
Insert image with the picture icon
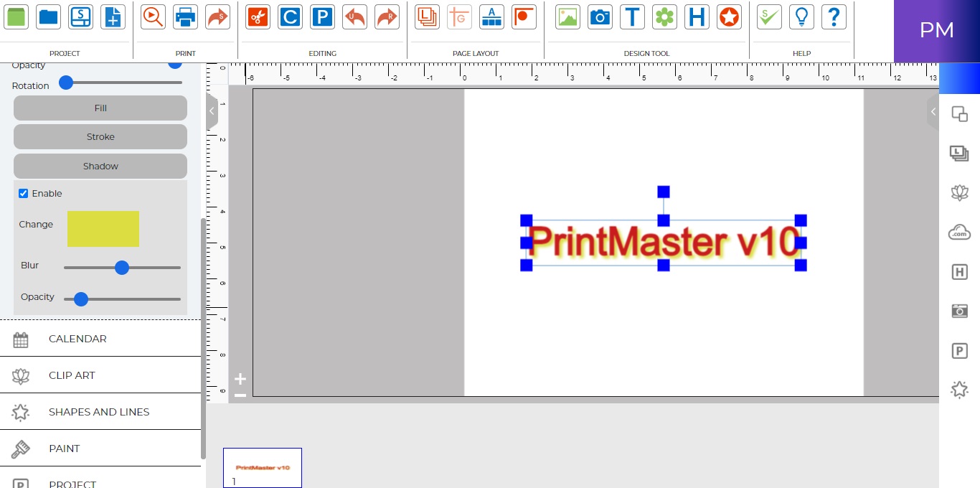[x=567, y=17]
